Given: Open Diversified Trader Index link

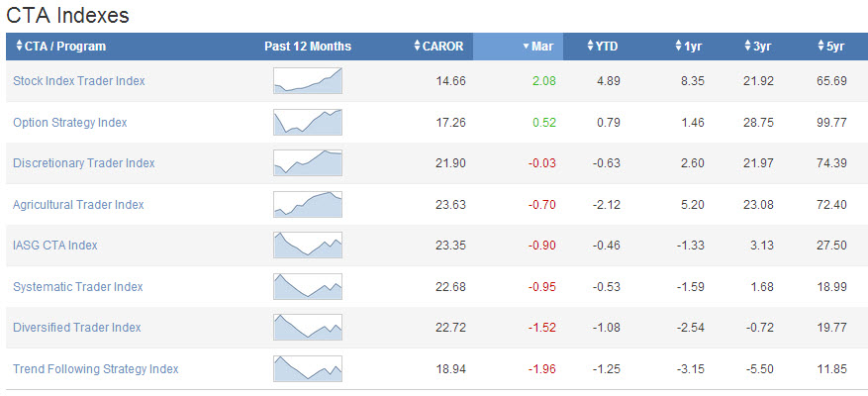Looking at the screenshot, I should click(77, 328).
